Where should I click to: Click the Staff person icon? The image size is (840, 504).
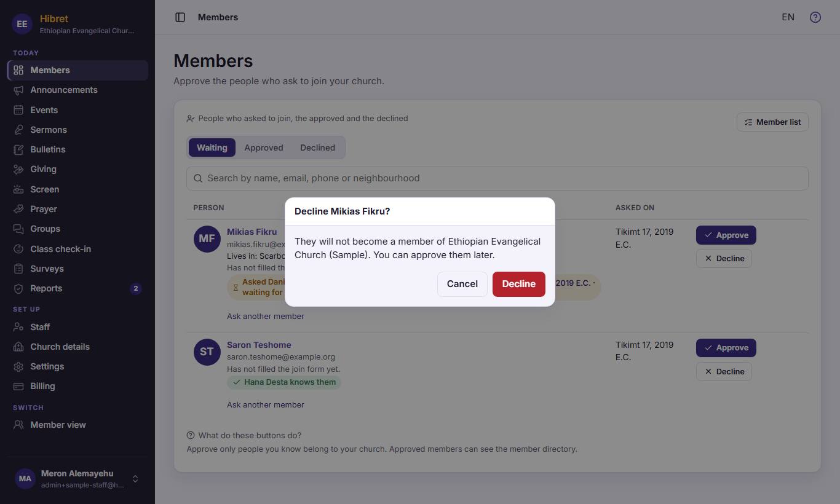pyautogui.click(x=18, y=327)
